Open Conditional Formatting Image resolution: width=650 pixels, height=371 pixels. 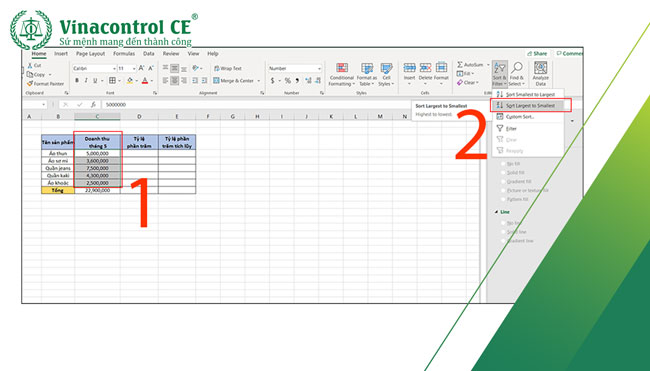342,75
